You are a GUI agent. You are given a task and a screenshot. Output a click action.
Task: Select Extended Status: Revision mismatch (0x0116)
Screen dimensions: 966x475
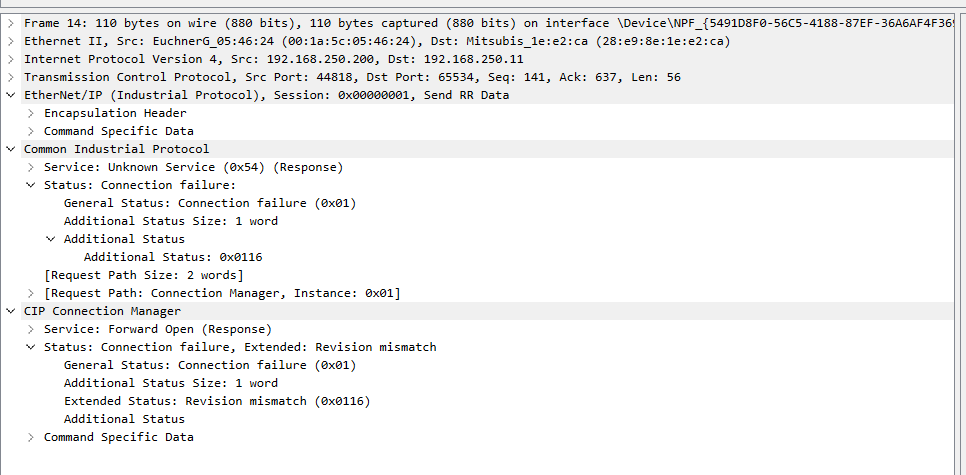pos(216,401)
